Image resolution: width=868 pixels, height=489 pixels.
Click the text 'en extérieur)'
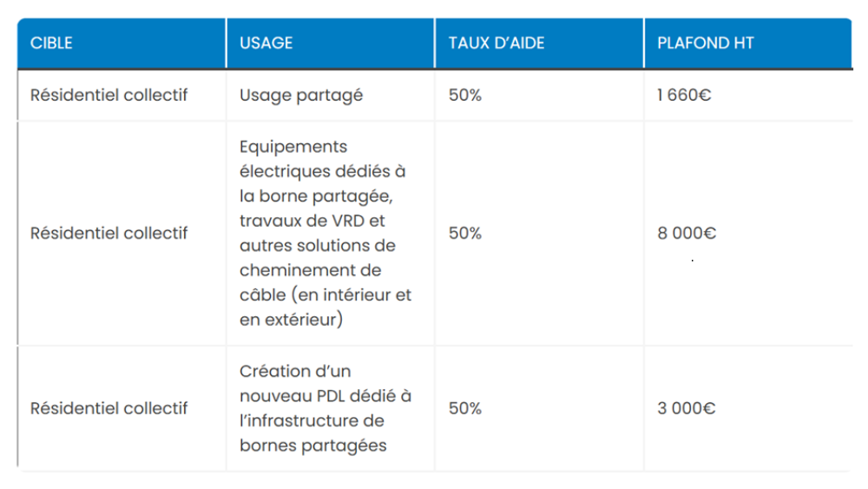291,320
